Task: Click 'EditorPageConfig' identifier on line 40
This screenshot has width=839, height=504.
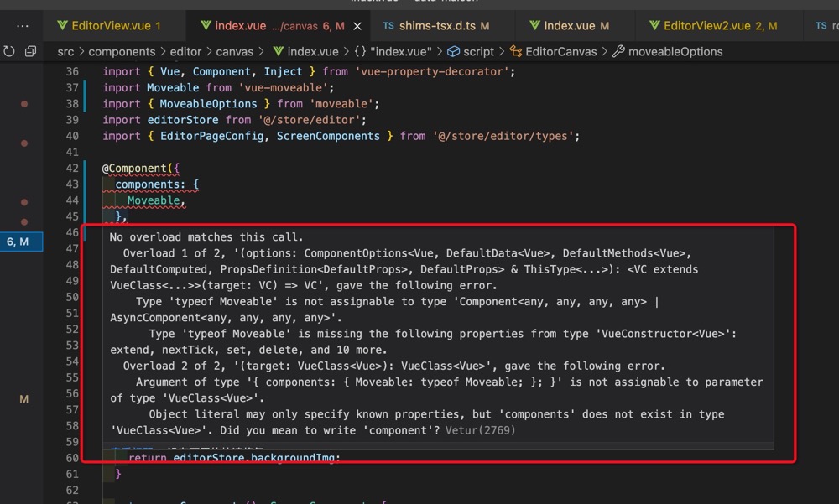Action: (x=212, y=136)
